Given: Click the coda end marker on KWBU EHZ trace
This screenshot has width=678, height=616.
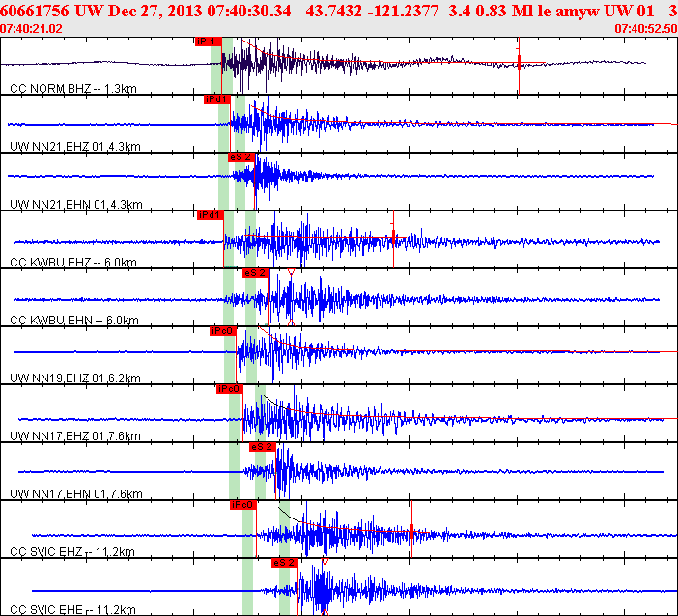Looking at the screenshot, I should point(393,238).
